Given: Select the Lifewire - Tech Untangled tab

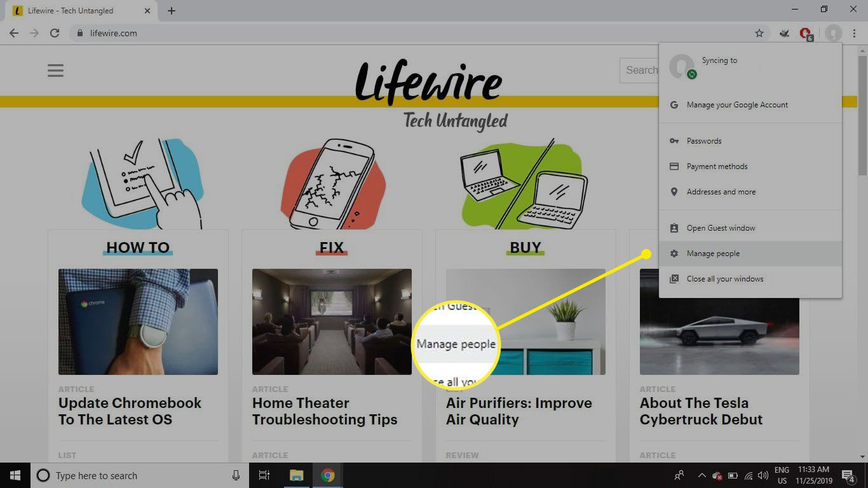Looking at the screenshot, I should click(x=81, y=11).
